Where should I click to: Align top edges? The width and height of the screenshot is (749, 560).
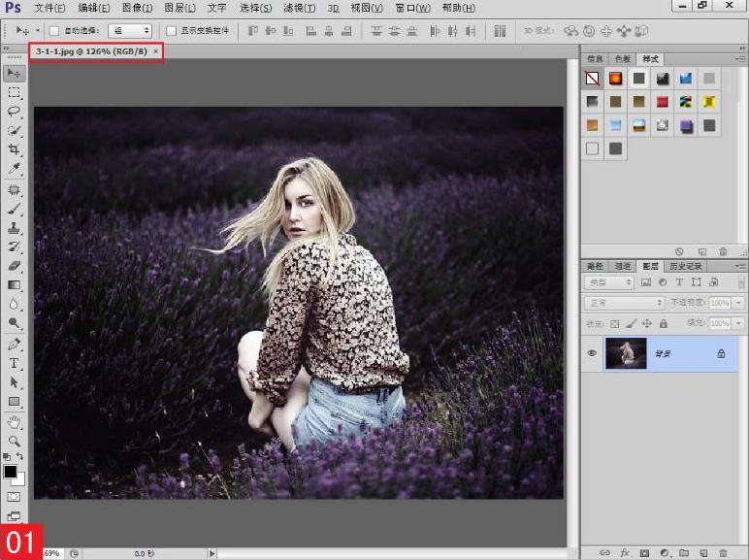click(253, 31)
